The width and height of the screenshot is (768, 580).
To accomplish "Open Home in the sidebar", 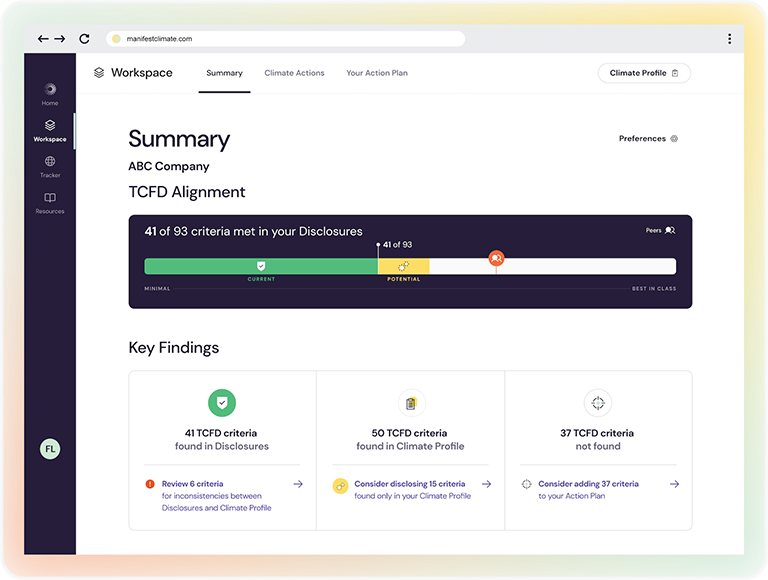I will (x=50, y=95).
